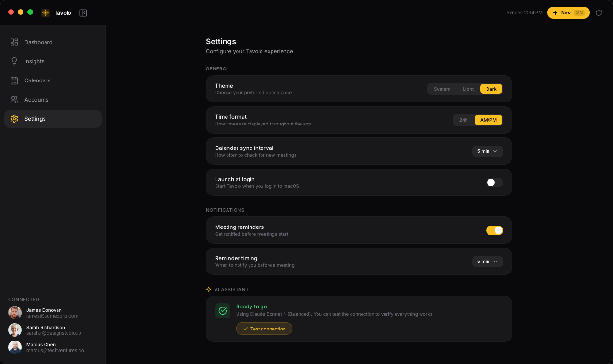Open the Settings sidebar item

coord(35,119)
